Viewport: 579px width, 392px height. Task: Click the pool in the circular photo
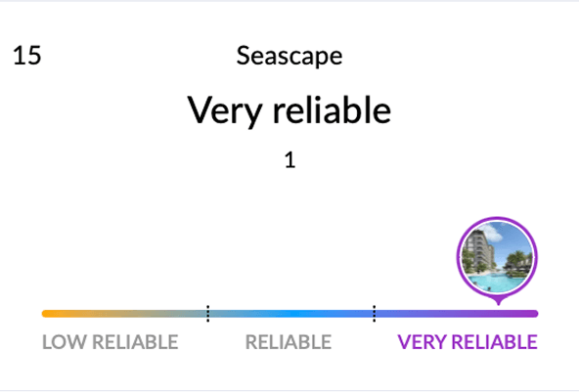[x=497, y=283]
